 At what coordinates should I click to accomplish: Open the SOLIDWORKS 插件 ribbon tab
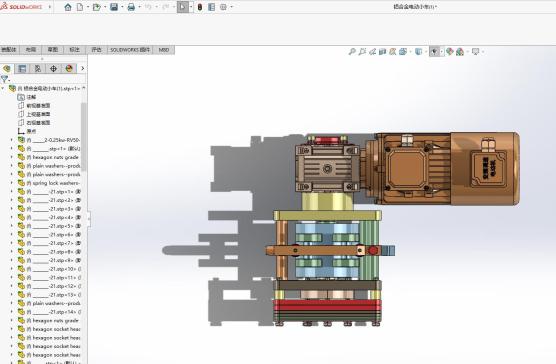[x=130, y=50]
